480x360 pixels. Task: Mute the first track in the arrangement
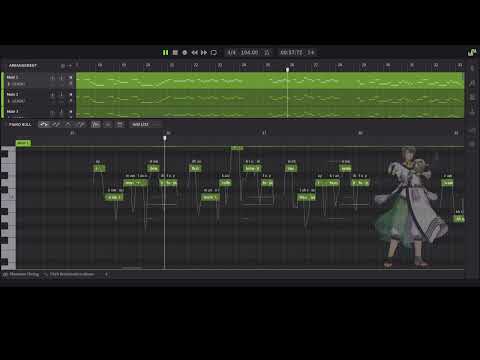52,77
